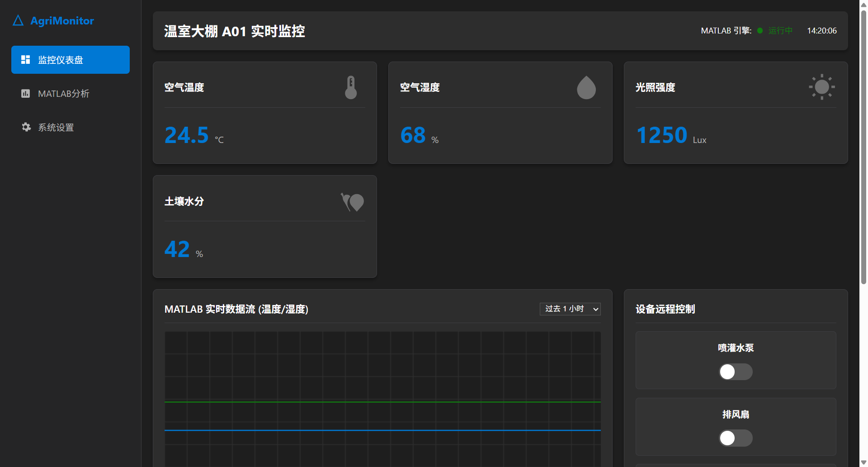The image size is (868, 467).
Task: Click the 系统设置 gear icon
Action: pyautogui.click(x=26, y=127)
